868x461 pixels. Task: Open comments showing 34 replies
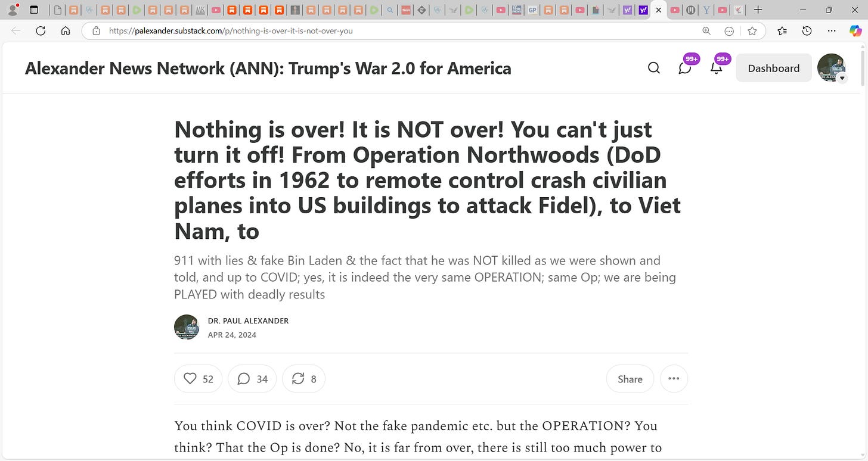[252, 379]
